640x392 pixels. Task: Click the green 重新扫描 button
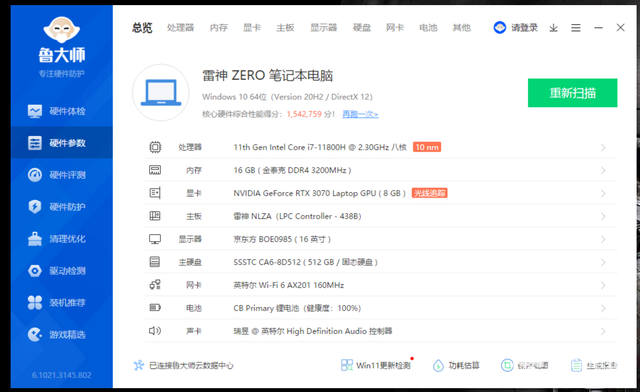coord(572,93)
